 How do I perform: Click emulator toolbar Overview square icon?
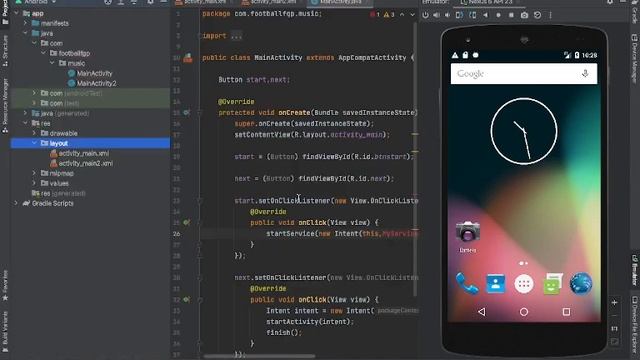click(511, 15)
